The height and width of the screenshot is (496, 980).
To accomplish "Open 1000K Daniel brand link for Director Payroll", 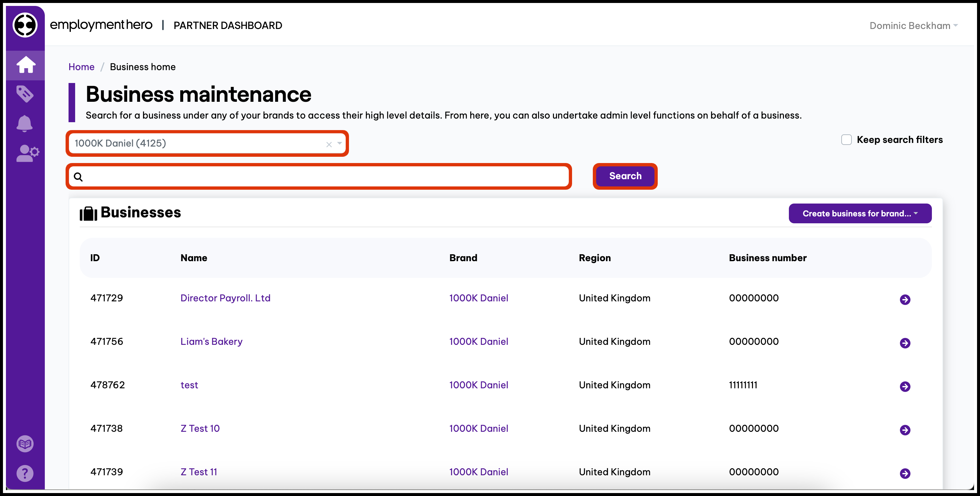I will click(478, 298).
